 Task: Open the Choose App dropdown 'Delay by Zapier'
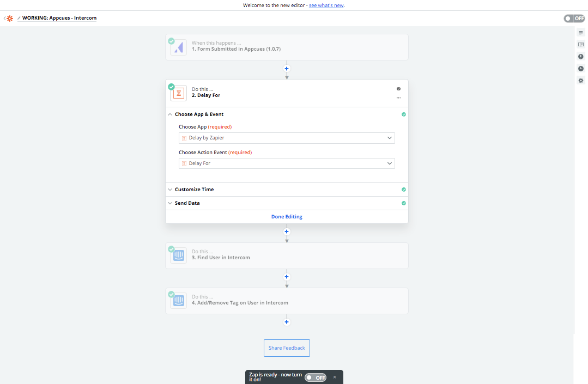click(287, 138)
